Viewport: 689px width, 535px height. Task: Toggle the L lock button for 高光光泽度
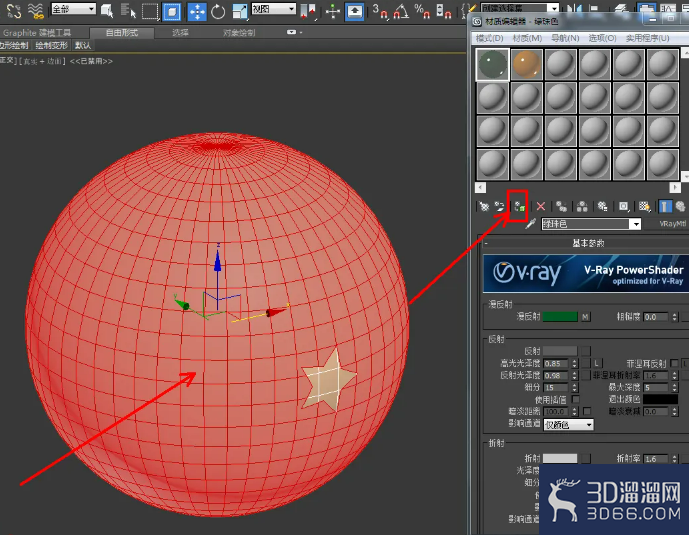pos(596,363)
